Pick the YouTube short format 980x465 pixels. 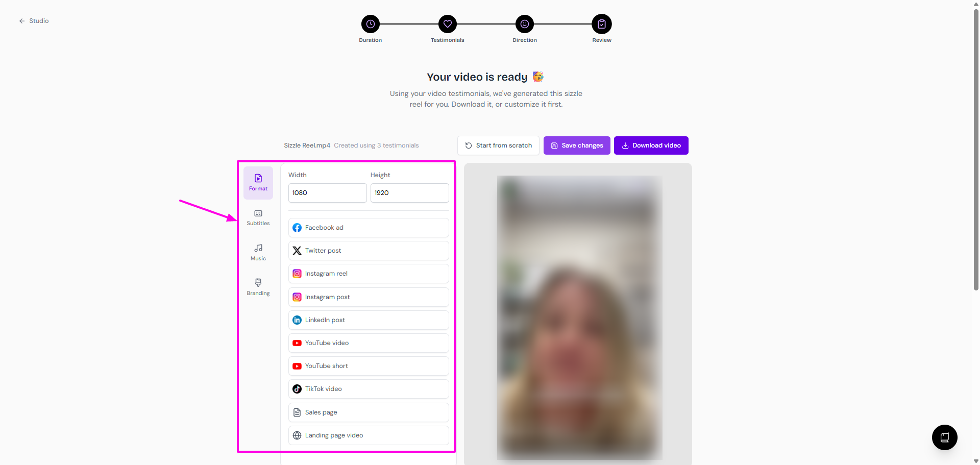tap(369, 366)
